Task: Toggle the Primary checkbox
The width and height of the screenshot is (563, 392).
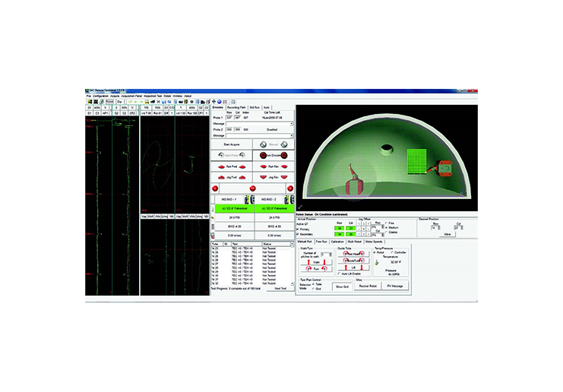Action: pyautogui.click(x=298, y=229)
